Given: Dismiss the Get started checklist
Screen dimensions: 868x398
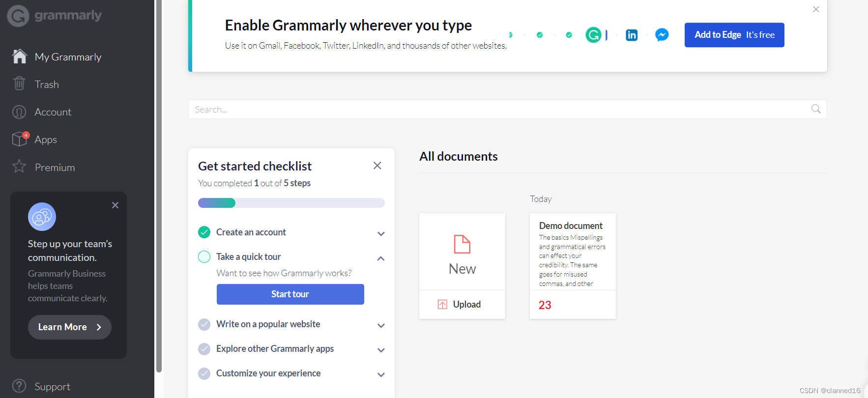Looking at the screenshot, I should [x=377, y=166].
